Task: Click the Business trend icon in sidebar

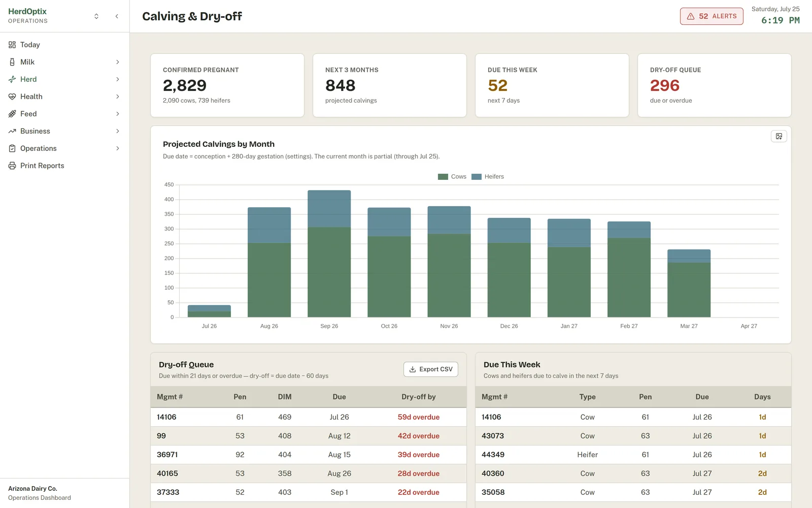Action: (12, 131)
